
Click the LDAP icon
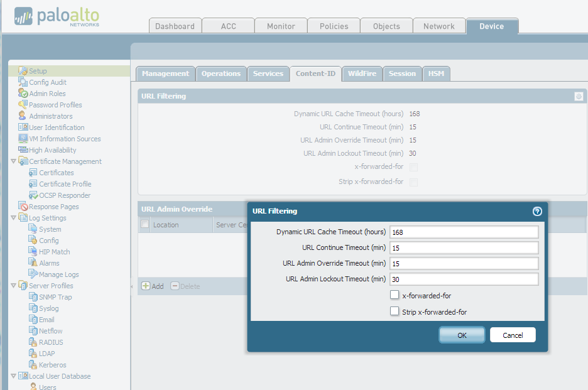pyautogui.click(x=33, y=353)
